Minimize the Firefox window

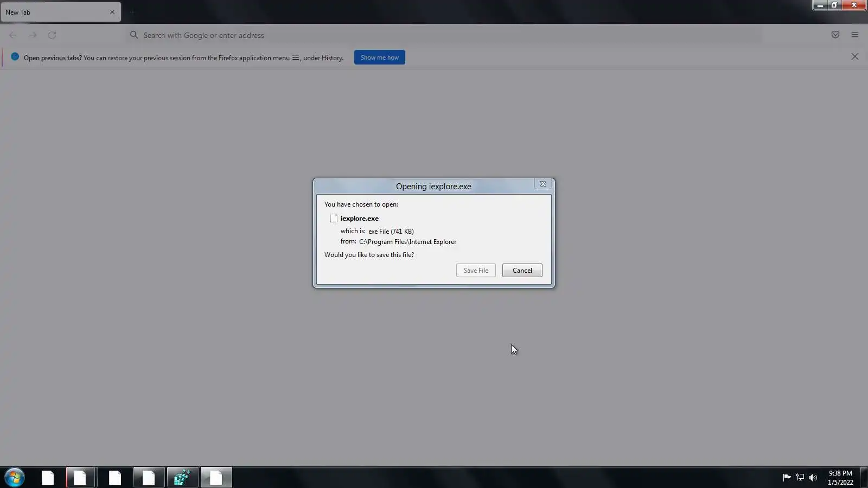pyautogui.click(x=820, y=5)
